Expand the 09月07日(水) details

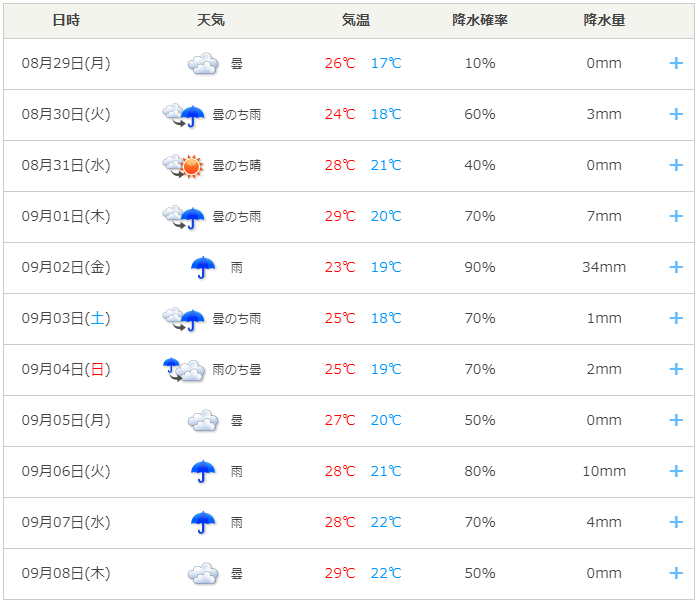[x=676, y=522]
